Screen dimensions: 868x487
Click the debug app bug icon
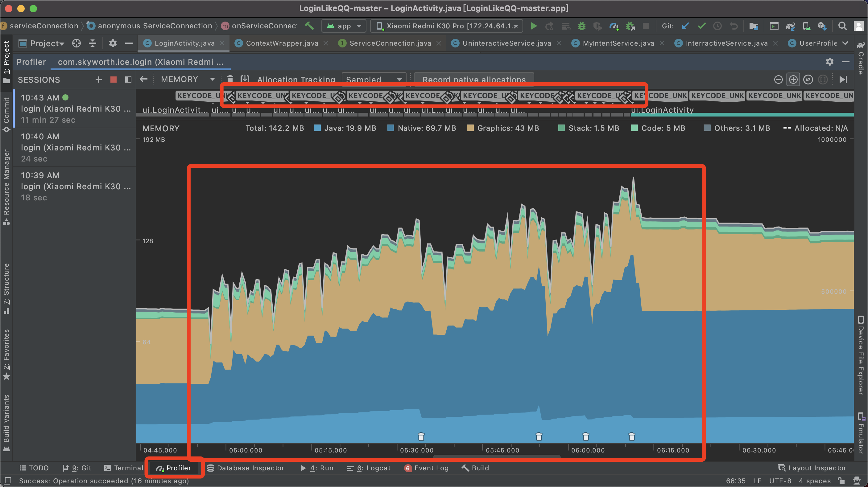(x=582, y=26)
